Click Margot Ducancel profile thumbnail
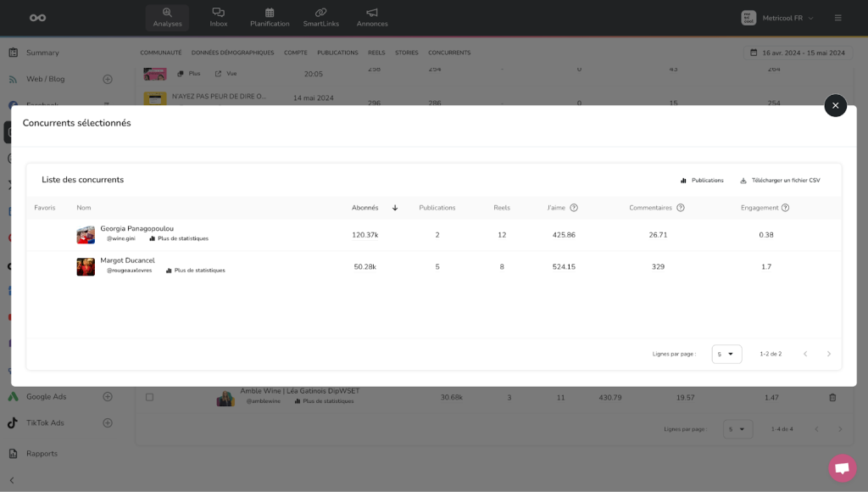Viewport: 868px width, 492px height. (86, 266)
